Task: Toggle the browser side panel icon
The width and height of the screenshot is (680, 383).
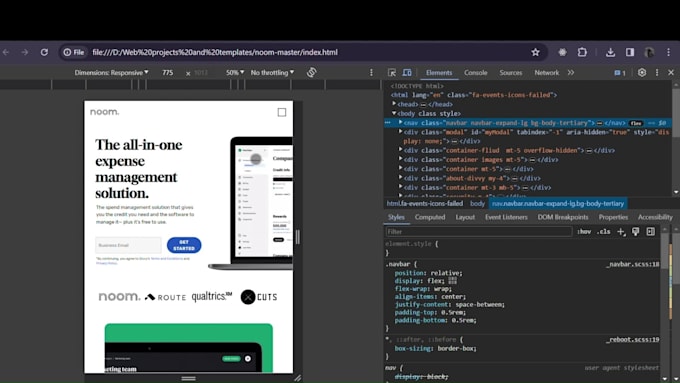Action: (630, 52)
